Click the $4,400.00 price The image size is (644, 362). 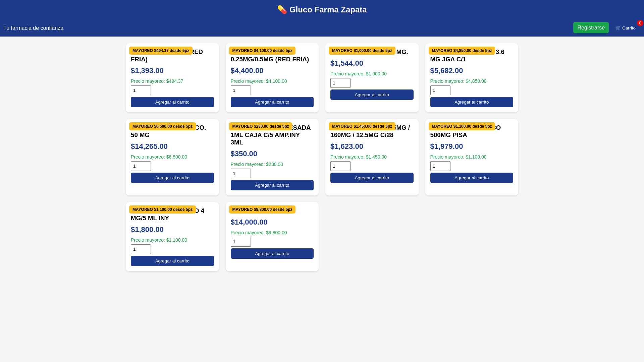click(x=247, y=71)
